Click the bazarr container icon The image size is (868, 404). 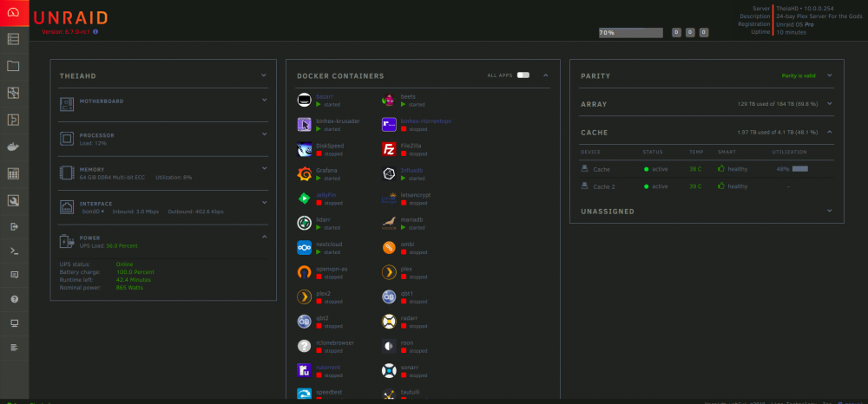(304, 100)
